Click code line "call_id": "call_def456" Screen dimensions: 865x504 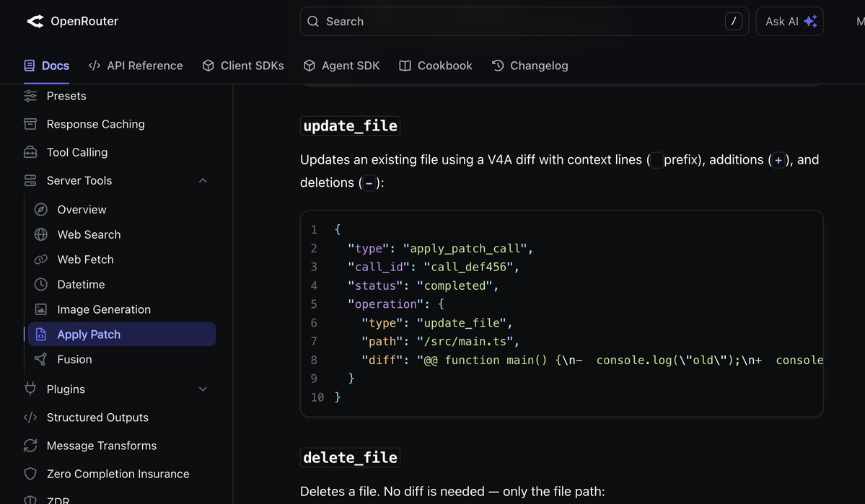[x=434, y=267]
